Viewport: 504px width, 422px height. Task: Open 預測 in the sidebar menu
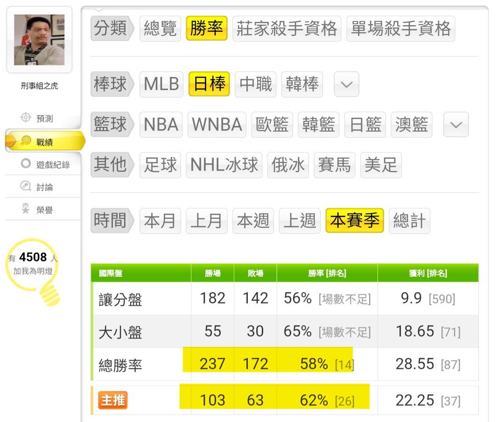45,119
